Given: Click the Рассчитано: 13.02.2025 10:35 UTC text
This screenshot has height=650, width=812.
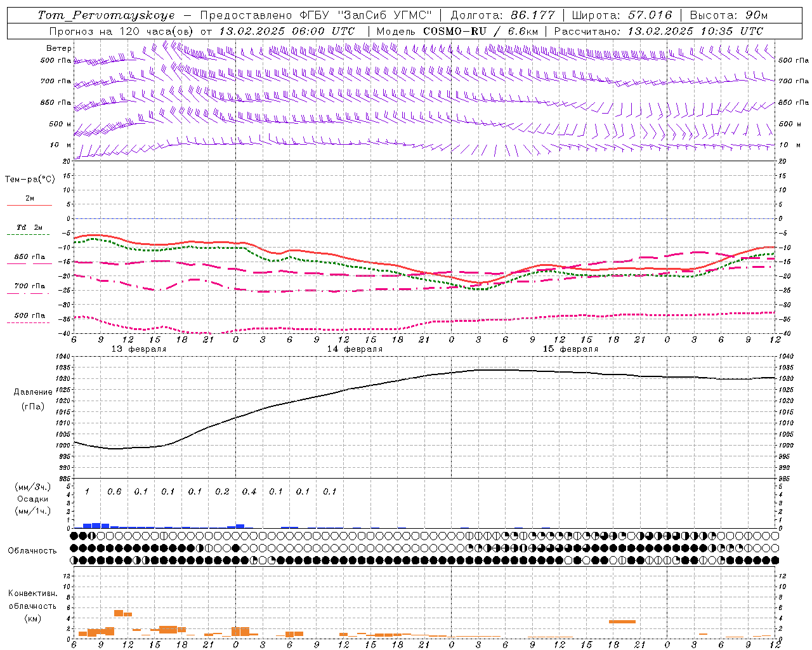Looking at the screenshot, I should pos(658,31).
